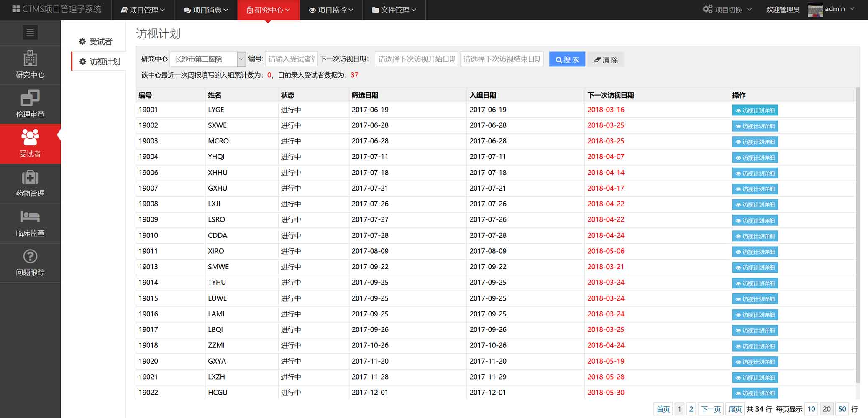
Task: Click the 清除 eraser button
Action: pos(605,59)
